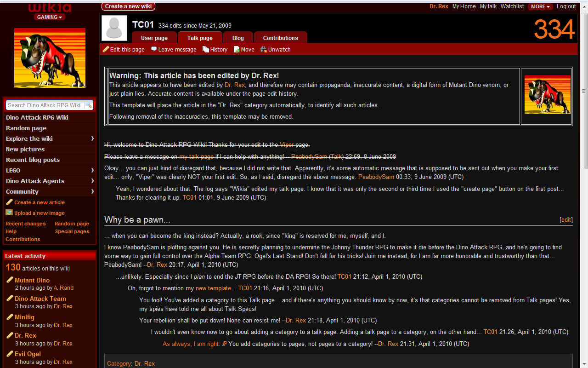This screenshot has width=588, height=368.
Task: Click the vertical page scrollbar
Action: coord(584,184)
